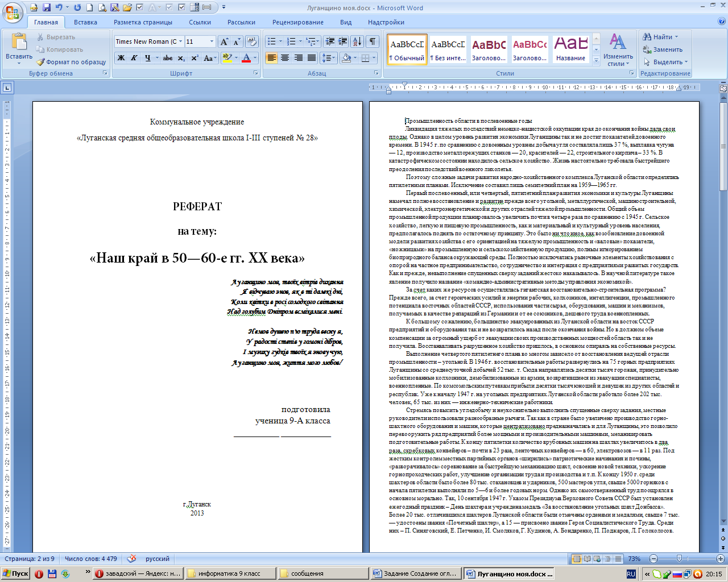Click the numbered list button
Viewport: 728px width, 582px height.
(x=291, y=41)
